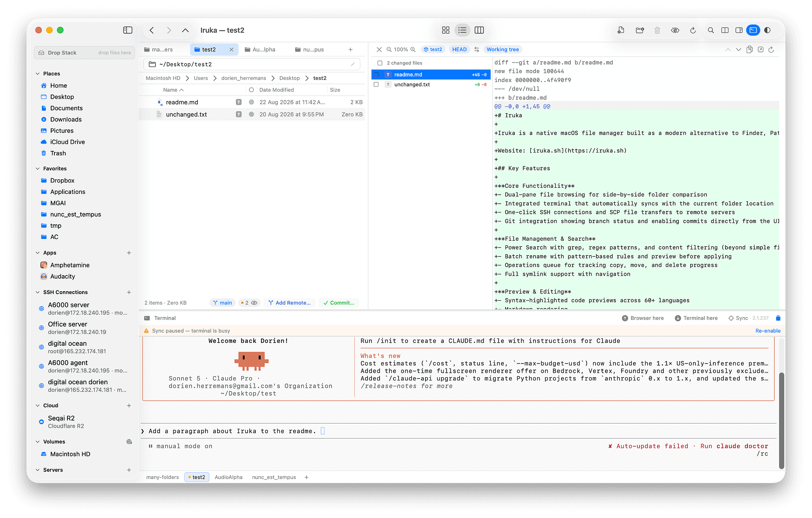Create a new folder
The image size is (812, 518).
click(x=640, y=30)
